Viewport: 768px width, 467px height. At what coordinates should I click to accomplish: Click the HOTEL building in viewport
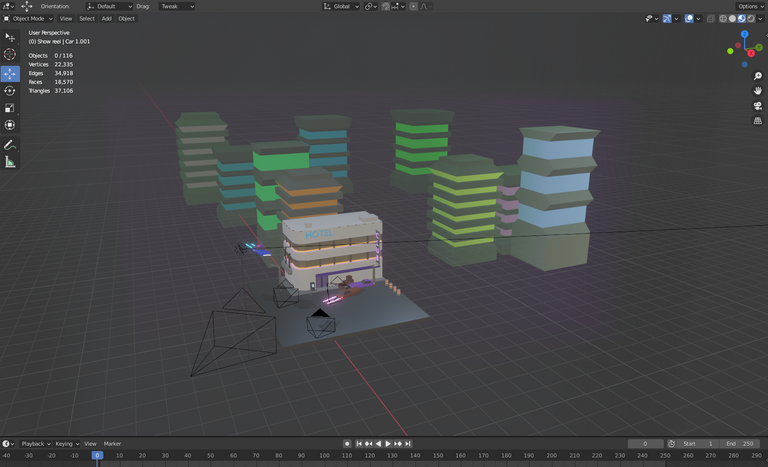(x=331, y=251)
